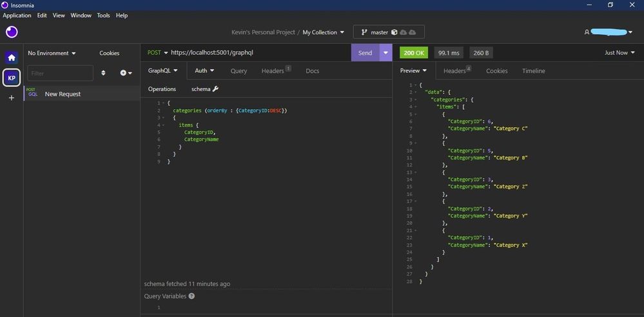Add a new project with plus icon

pyautogui.click(x=12, y=98)
